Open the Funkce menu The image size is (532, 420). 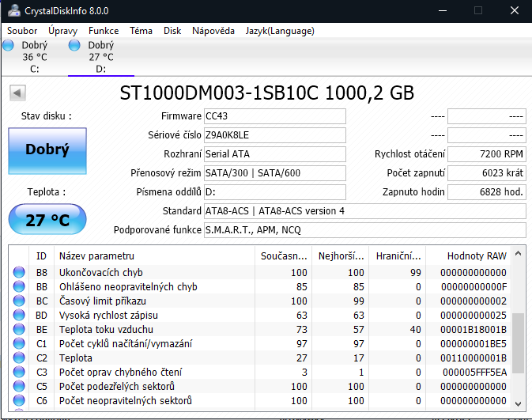[x=104, y=31]
